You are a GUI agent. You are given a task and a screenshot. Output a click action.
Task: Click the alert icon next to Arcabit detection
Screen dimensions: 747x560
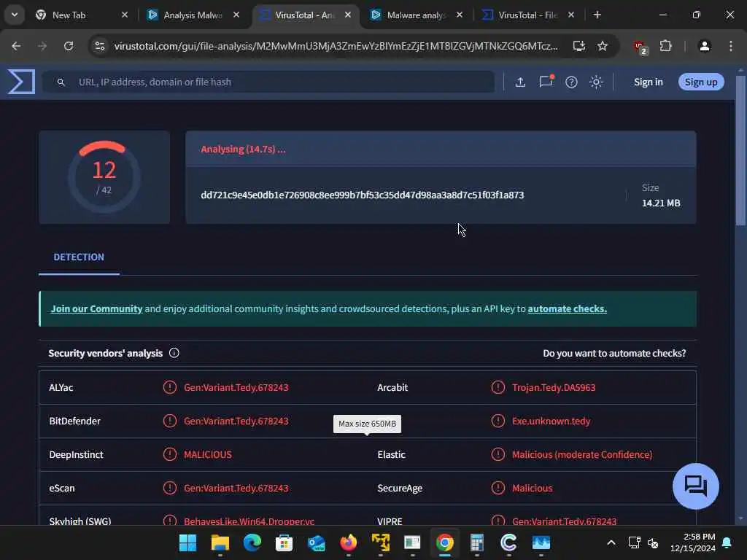[x=498, y=387]
